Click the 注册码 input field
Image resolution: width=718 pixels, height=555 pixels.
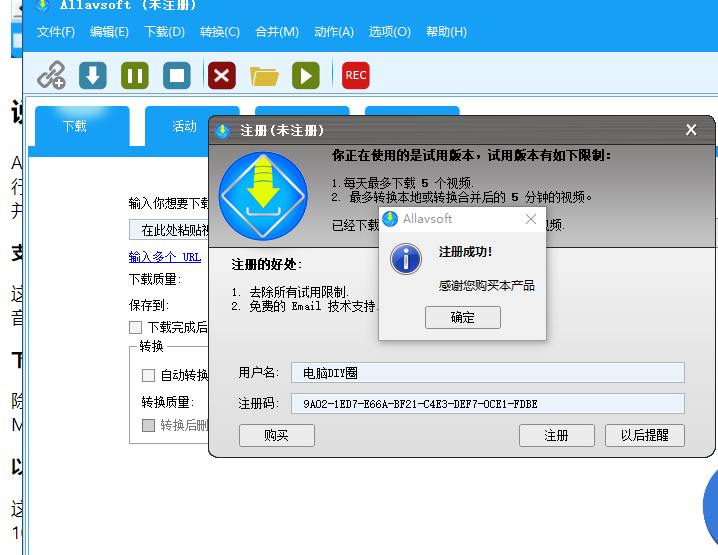click(487, 403)
